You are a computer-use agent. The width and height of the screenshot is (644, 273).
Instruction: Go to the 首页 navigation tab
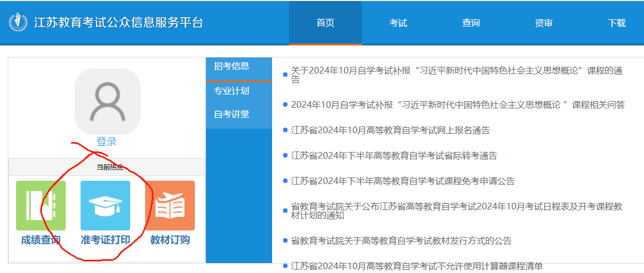point(325,23)
